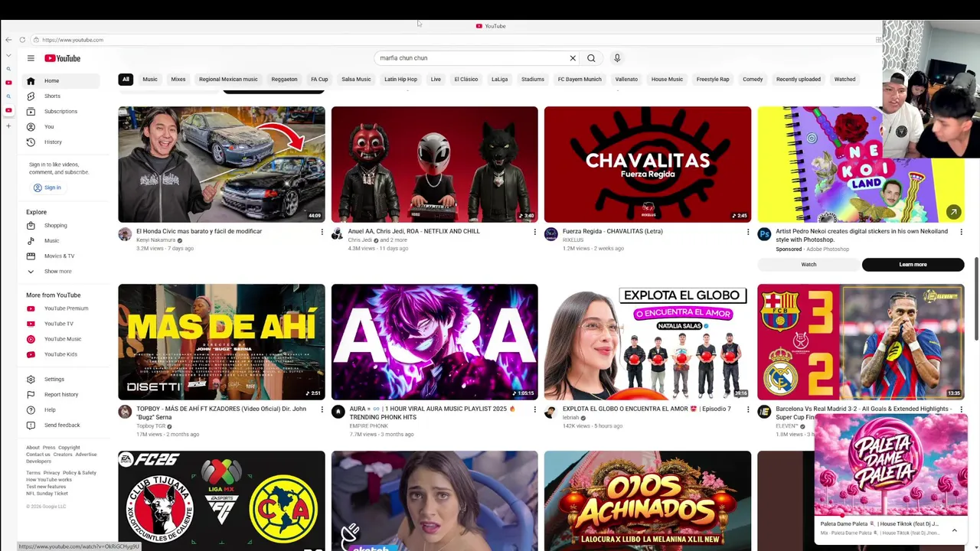Expand the Paleta Dame Paleta miniplayer chevron
The height and width of the screenshot is (551, 980).
pyautogui.click(x=954, y=530)
